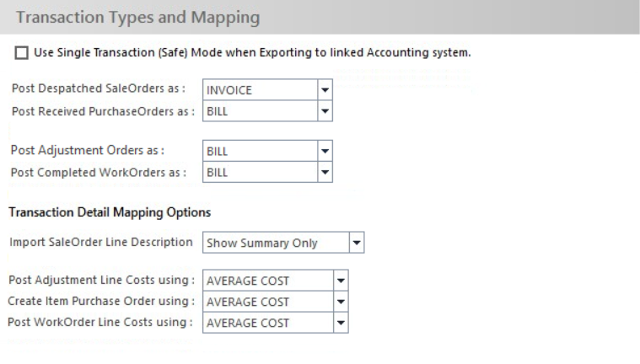The image size is (640, 364).
Task: Click AVERAGE COST field for Adjustment Line Costs
Action: tap(268, 281)
